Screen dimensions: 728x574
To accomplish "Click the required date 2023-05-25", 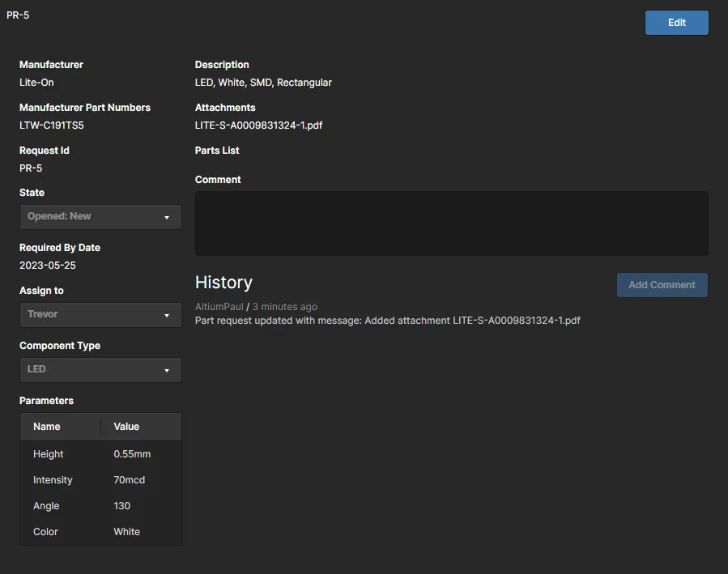I will click(47, 266).
